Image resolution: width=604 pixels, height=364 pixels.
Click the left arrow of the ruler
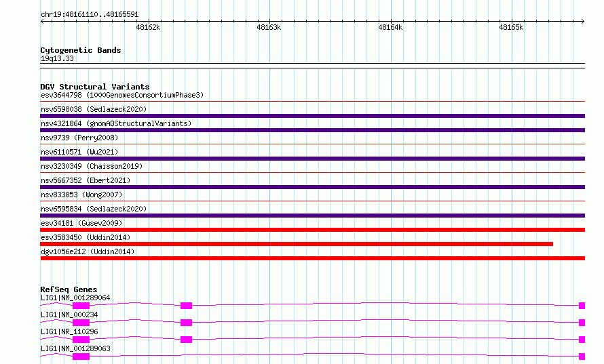click(x=42, y=21)
